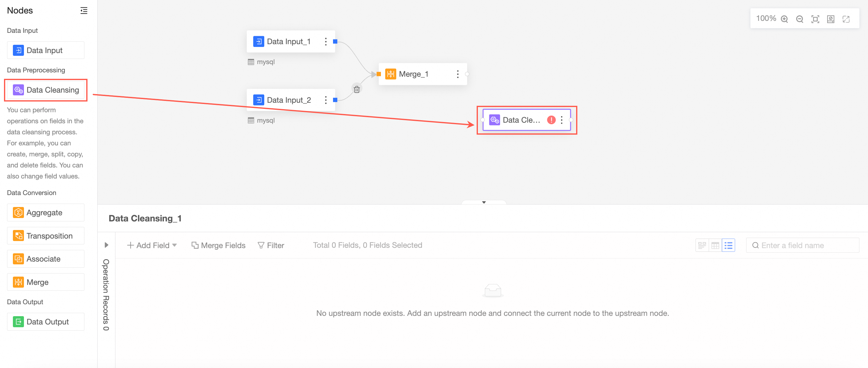868x368 pixels.
Task: Expand the Operation Records side panel
Action: [x=107, y=245]
